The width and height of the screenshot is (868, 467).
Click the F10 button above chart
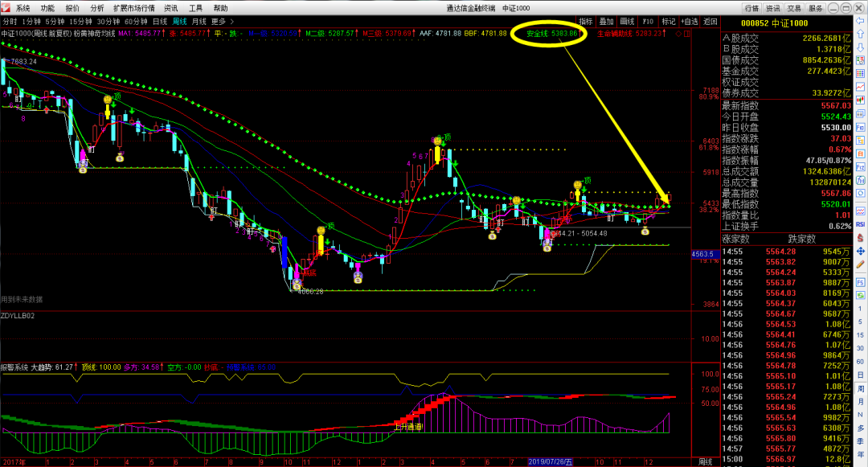pos(648,22)
